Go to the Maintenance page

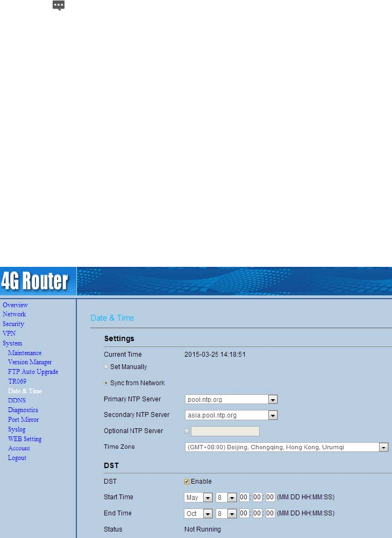[25, 353]
